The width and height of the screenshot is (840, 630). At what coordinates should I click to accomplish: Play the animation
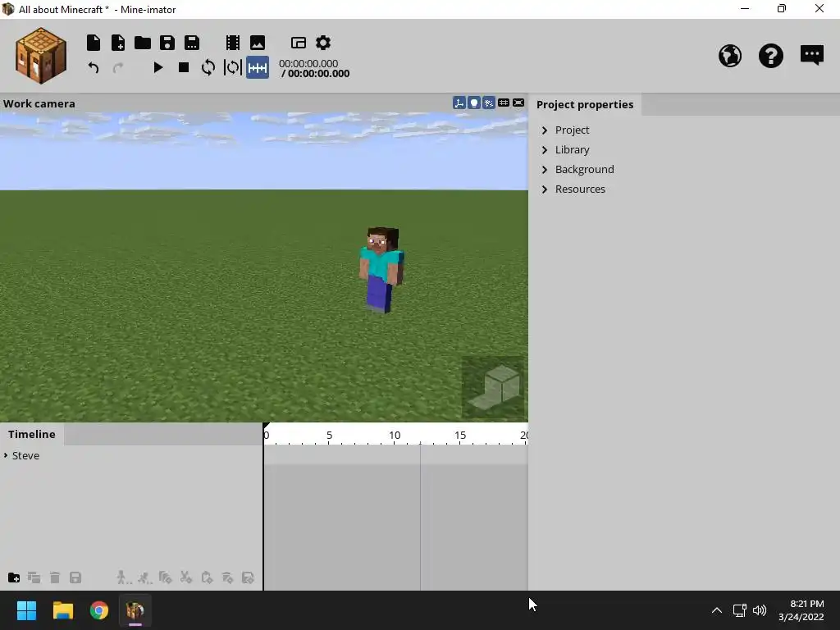point(158,67)
